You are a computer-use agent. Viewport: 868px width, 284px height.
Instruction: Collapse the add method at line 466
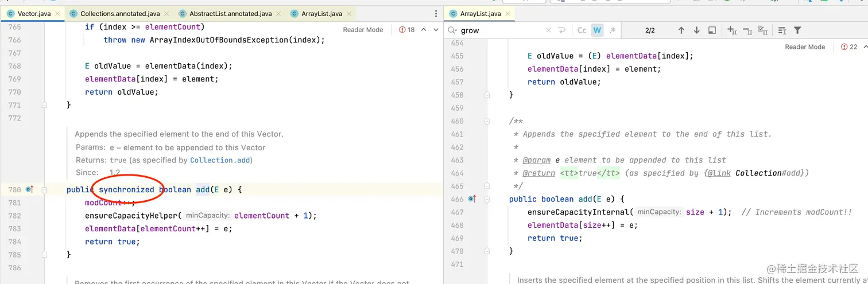(x=487, y=199)
